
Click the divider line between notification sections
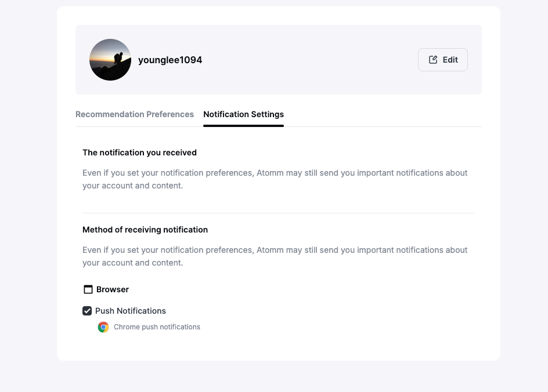[x=279, y=213]
